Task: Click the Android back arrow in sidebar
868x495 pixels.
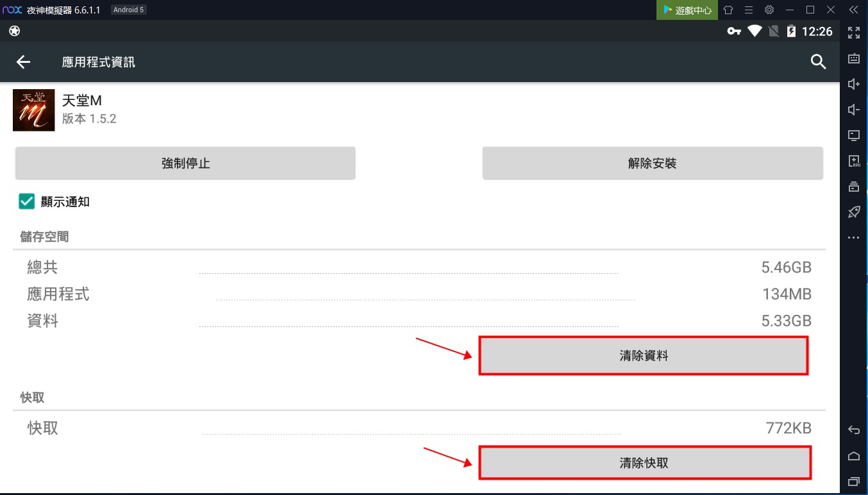Action: click(x=853, y=429)
